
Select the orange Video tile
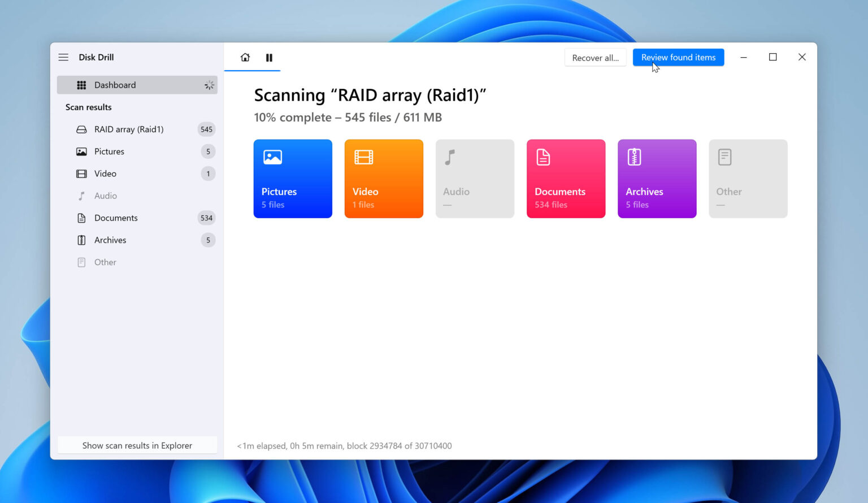point(384,179)
